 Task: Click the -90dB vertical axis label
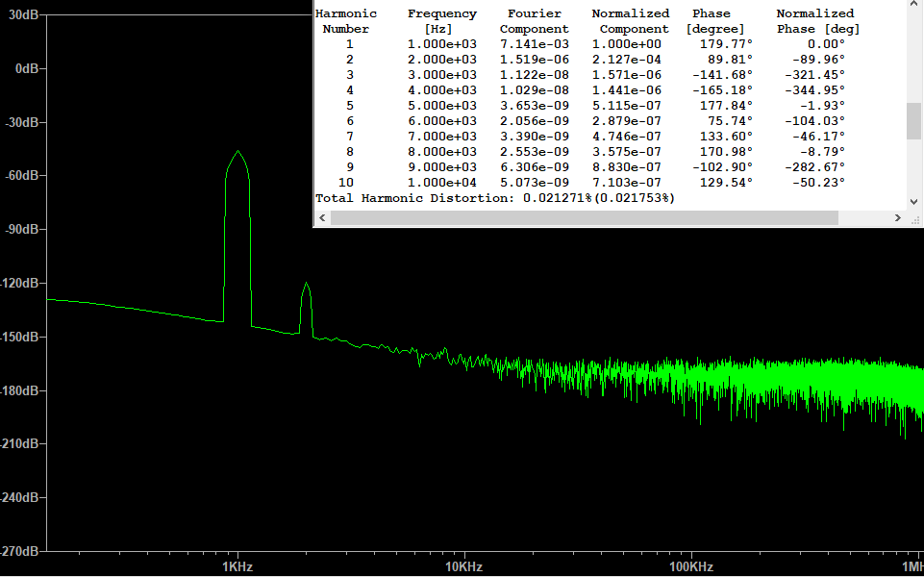coord(22,229)
